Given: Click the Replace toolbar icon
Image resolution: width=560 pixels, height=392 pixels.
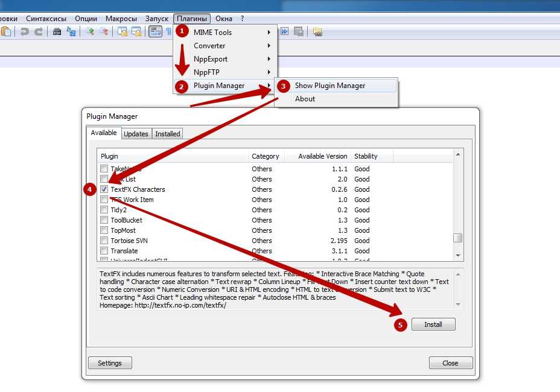Looking at the screenshot, I should [71, 32].
